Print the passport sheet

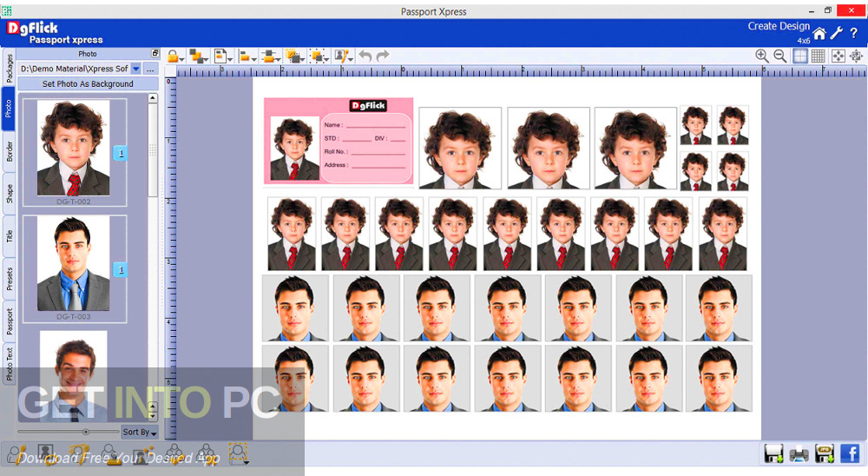[x=799, y=453]
